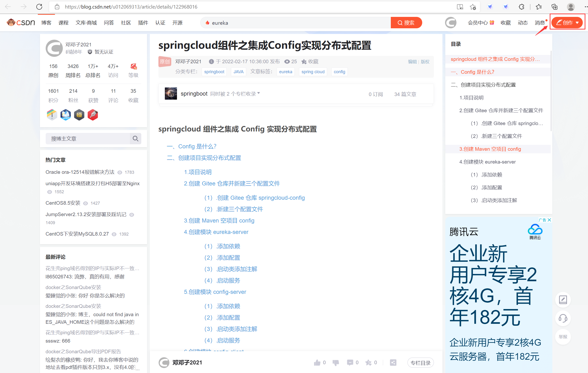Screen dimensions: 588x373
Task: Click the browser back arrow icon
Action: (8, 6)
